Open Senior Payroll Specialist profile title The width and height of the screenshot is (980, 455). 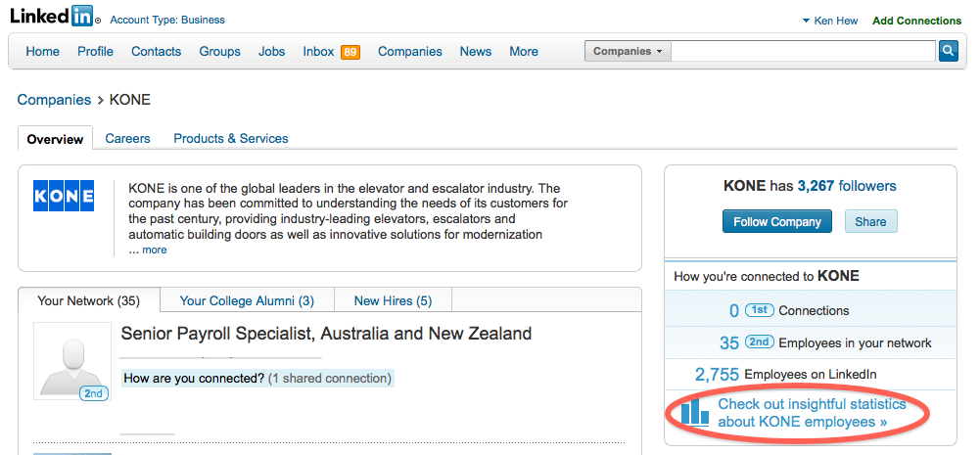(326, 333)
